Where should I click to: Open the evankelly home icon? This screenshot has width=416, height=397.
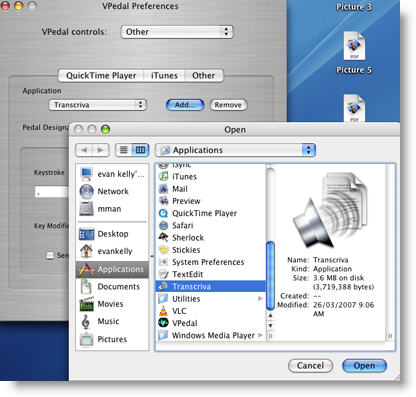(x=87, y=251)
